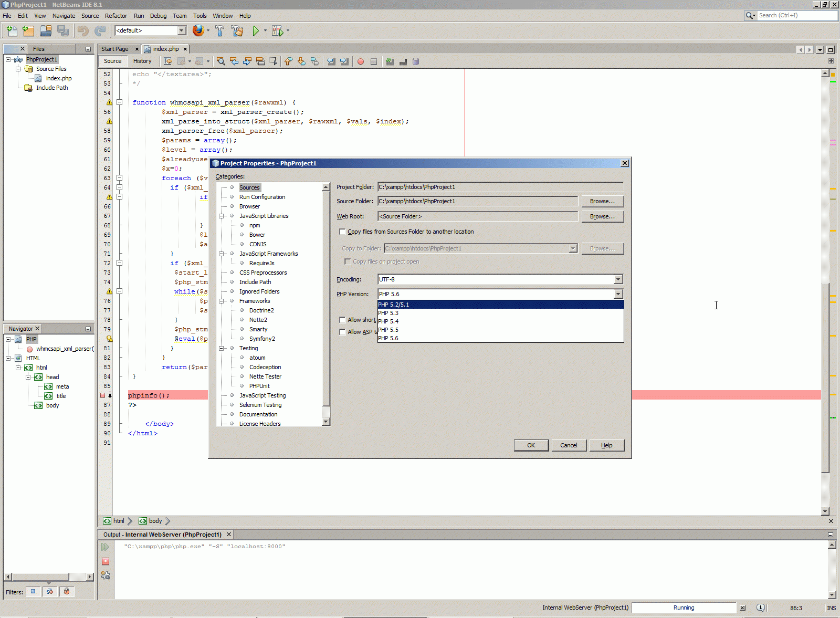Open the Navigate menu
This screenshot has width=840, height=618.
(x=64, y=16)
